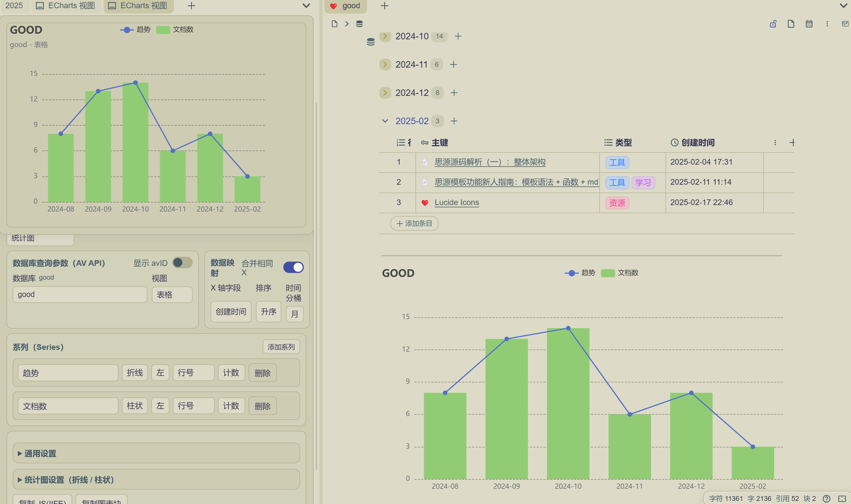Image resolution: width=851 pixels, height=504 pixels.
Task: Switch to the first ECharts 视图 tab
Action: [x=66, y=6]
